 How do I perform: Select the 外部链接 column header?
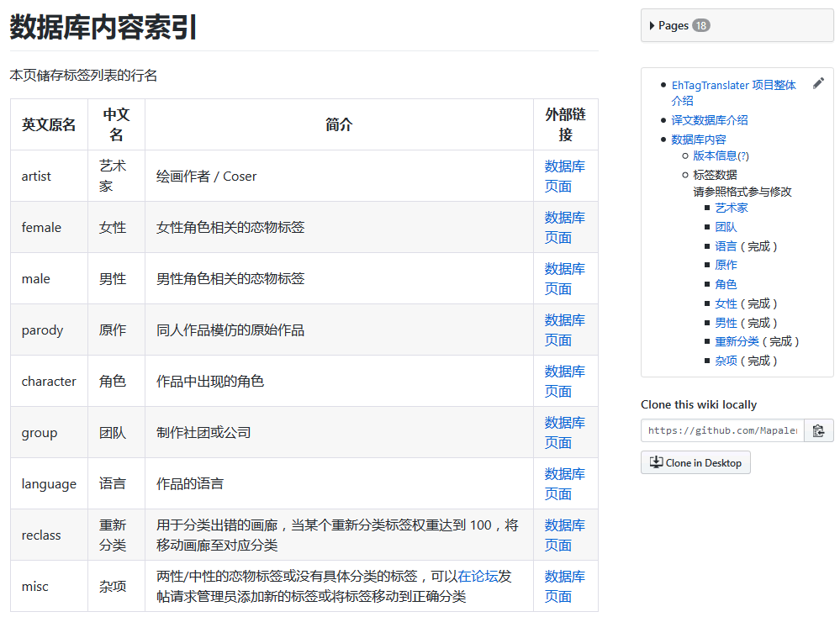566,124
